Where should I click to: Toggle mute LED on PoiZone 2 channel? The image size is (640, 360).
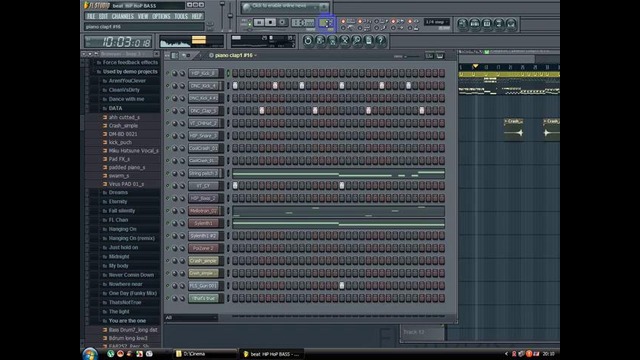(167, 248)
